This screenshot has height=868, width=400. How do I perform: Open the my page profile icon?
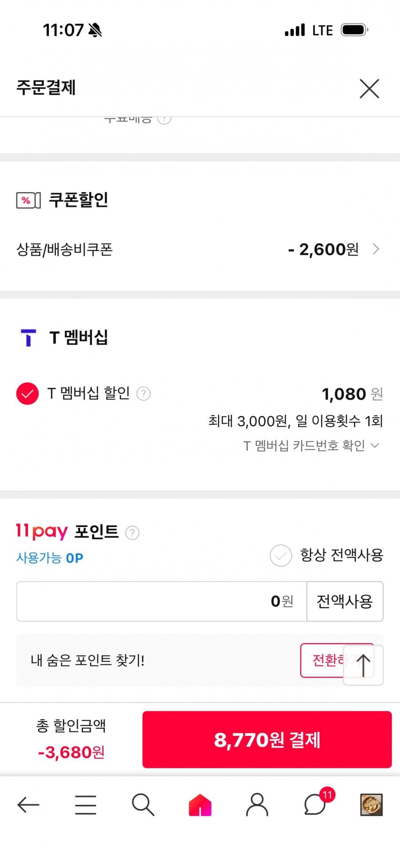click(257, 805)
